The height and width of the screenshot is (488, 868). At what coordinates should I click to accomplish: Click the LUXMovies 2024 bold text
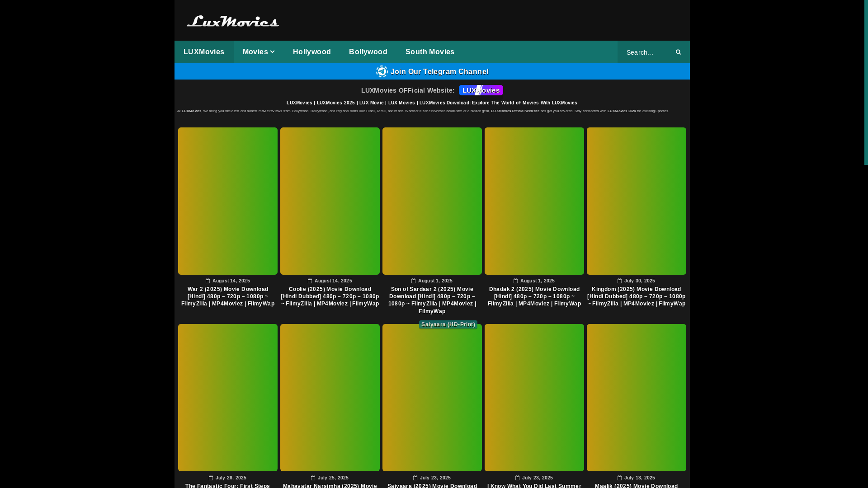[x=622, y=111]
